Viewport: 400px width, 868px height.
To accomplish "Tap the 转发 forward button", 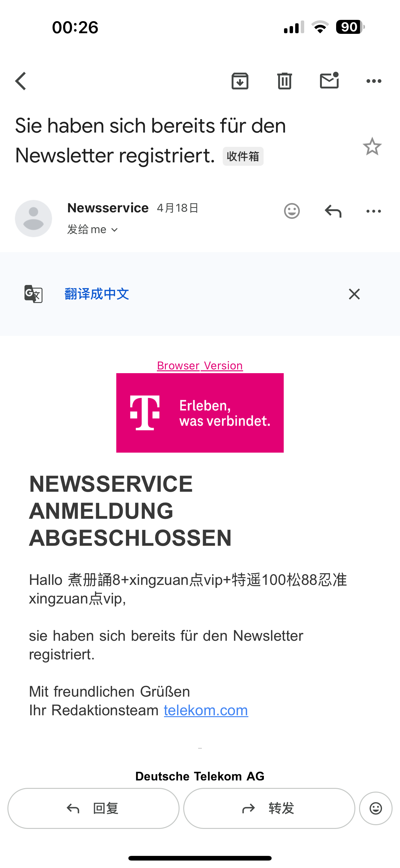I will [x=269, y=808].
